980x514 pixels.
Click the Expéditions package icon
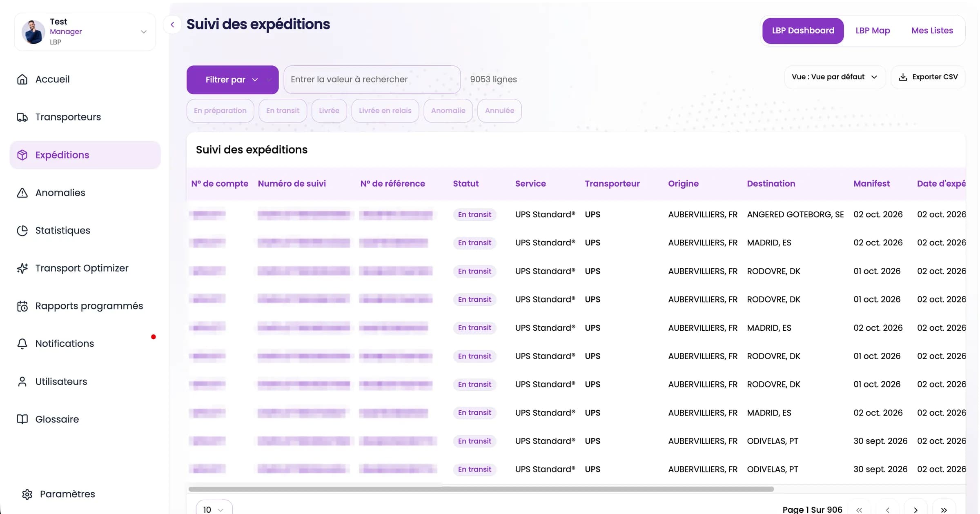pyautogui.click(x=22, y=155)
